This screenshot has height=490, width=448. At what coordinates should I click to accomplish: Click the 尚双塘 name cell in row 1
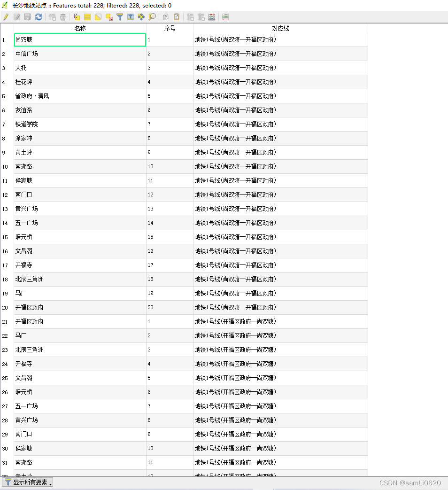pos(80,39)
